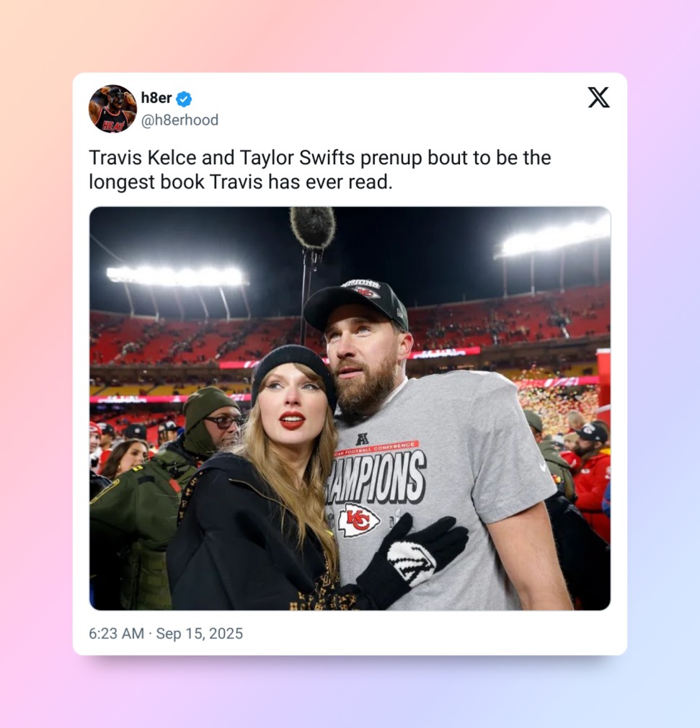Select the tweet text about the prenup

click(x=319, y=169)
